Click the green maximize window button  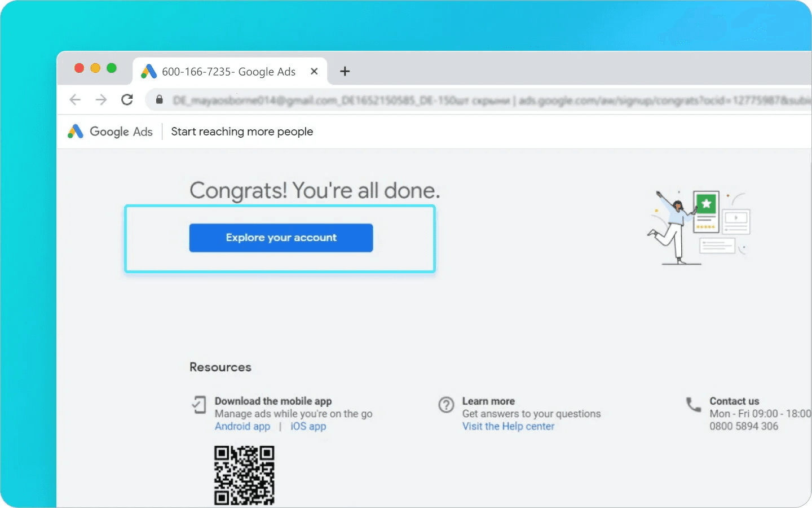tap(112, 68)
